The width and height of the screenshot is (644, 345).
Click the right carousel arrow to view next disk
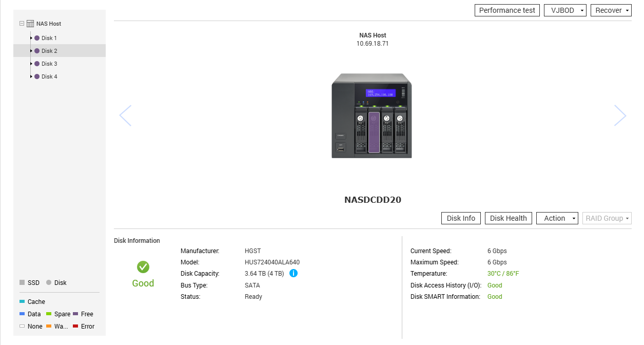620,115
